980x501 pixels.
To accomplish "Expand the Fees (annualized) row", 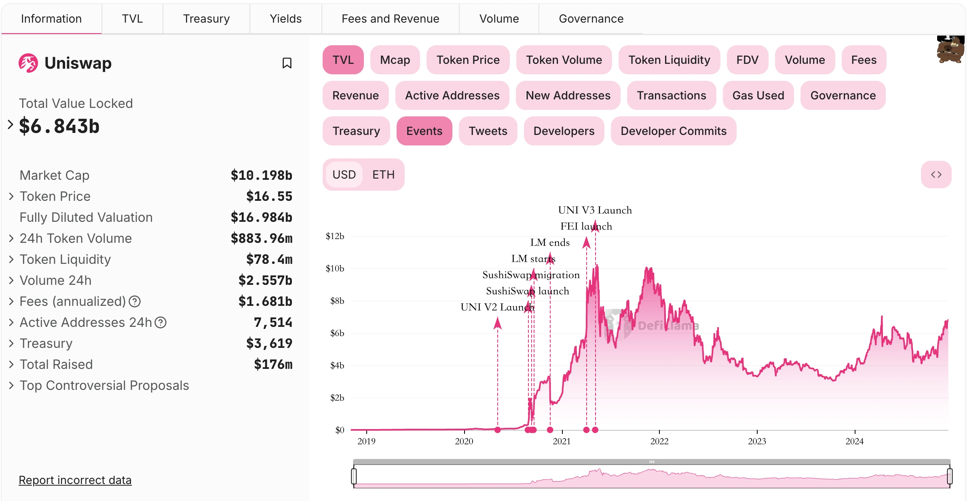I will tap(11, 301).
